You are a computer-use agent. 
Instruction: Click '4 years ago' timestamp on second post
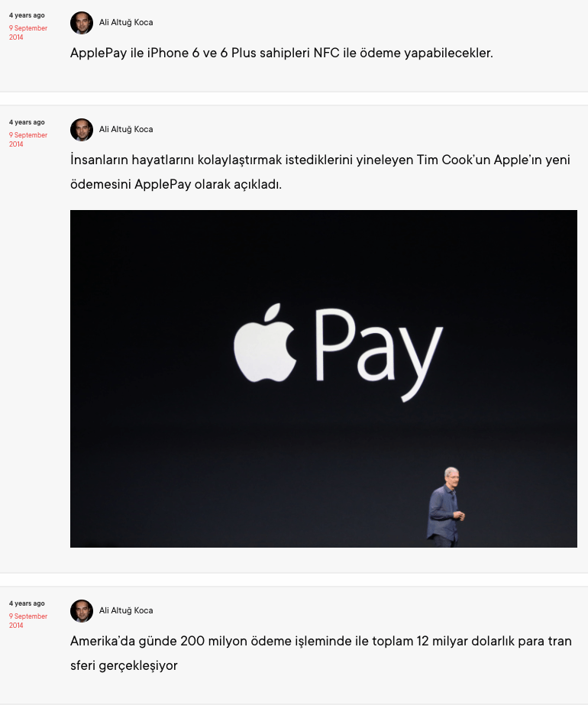click(x=27, y=122)
